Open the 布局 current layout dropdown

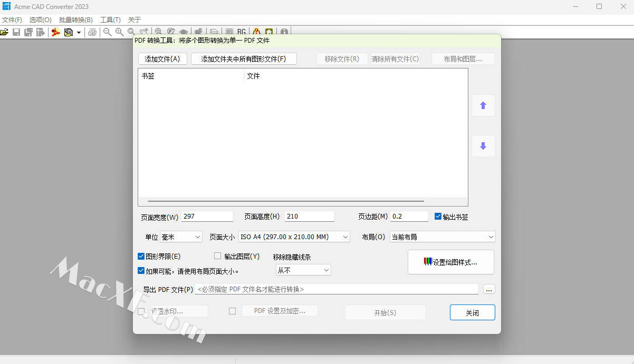click(x=442, y=237)
